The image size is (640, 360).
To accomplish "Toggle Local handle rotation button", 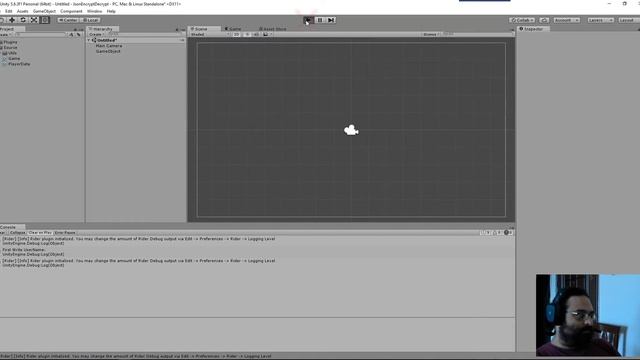I will [x=90, y=20].
